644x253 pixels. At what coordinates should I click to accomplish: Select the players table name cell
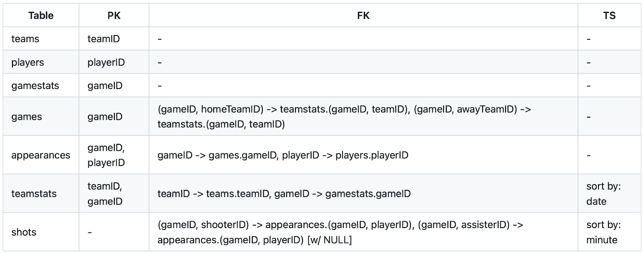click(x=28, y=62)
